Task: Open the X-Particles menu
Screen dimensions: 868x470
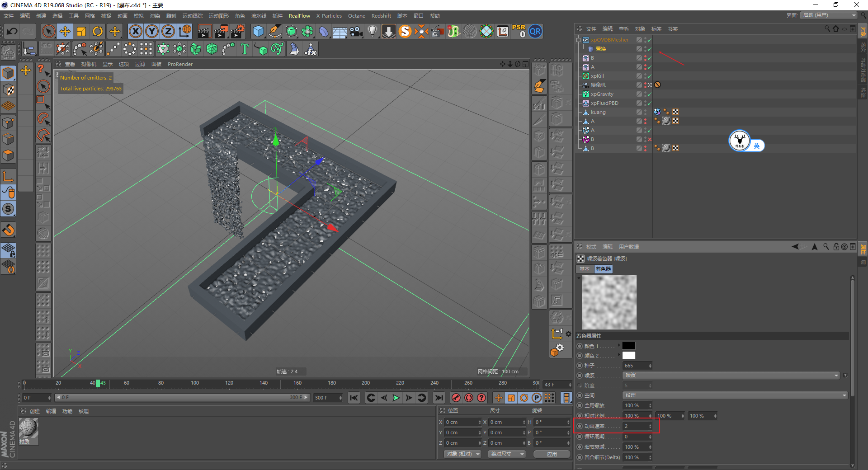Action: (x=329, y=16)
